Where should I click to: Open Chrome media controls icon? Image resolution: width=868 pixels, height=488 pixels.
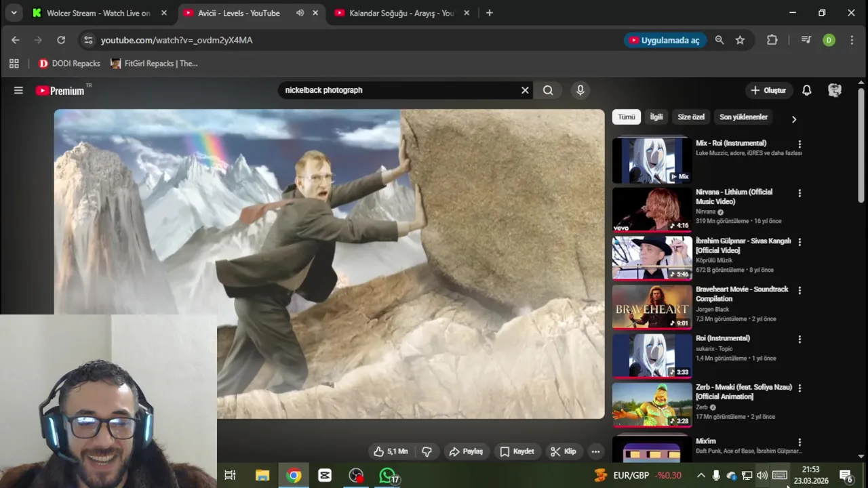806,40
